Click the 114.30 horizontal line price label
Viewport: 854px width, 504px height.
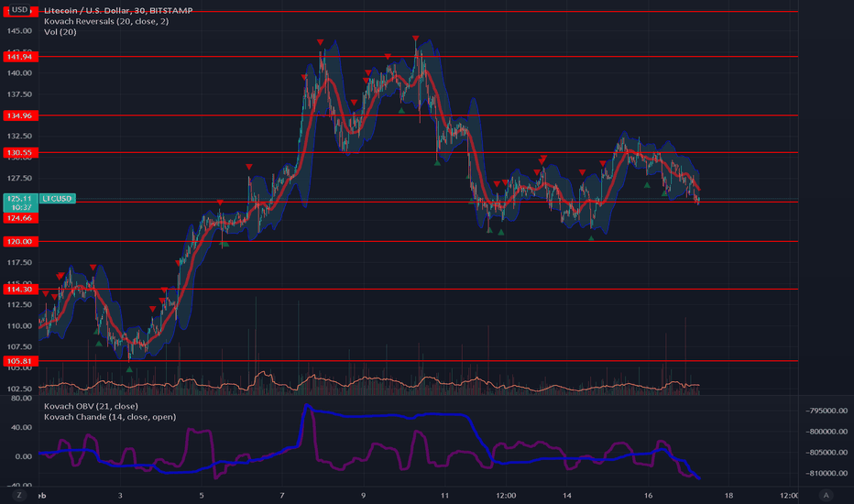[20, 290]
